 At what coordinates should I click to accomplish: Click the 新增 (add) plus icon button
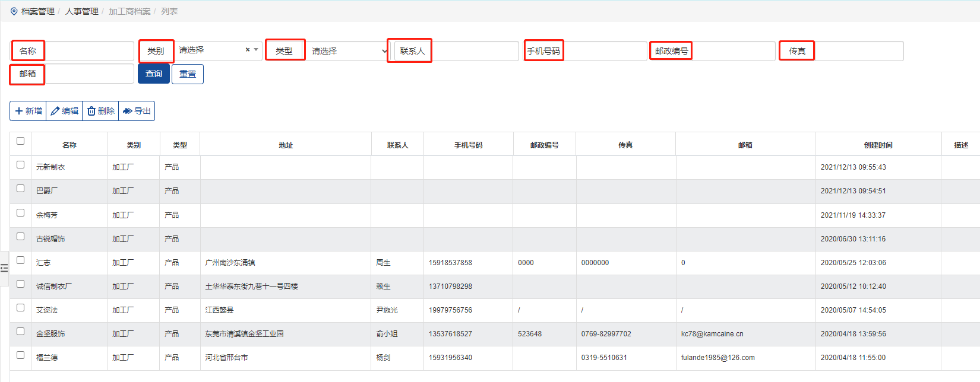coord(28,111)
